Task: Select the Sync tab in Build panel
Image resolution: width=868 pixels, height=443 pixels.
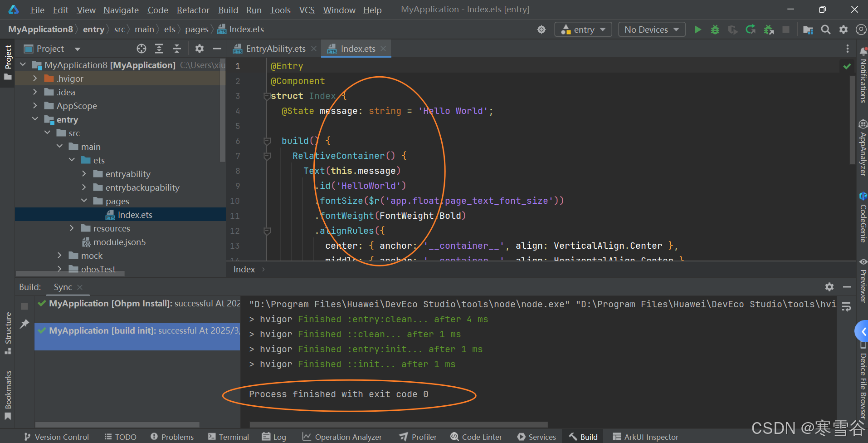Action: [63, 287]
